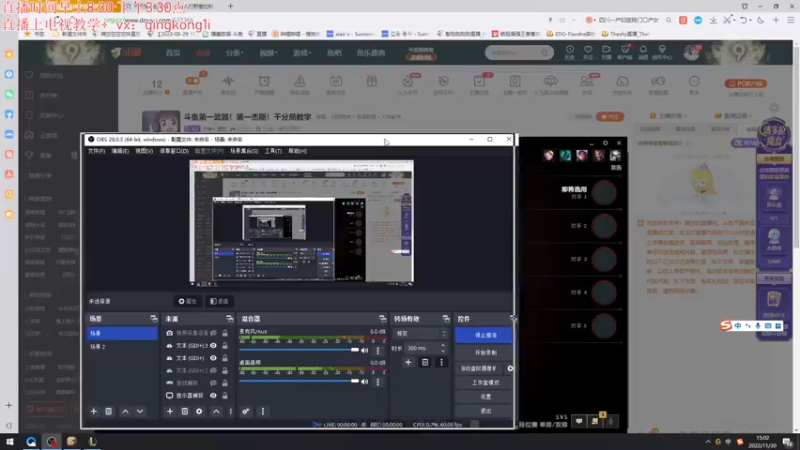The height and width of the screenshot is (450, 800).
Task: Add a new scene in OBS scenes panel
Action: click(93, 411)
